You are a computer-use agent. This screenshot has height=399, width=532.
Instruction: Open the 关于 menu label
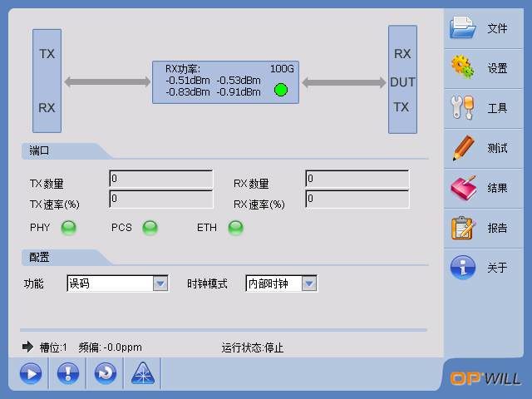497,268
